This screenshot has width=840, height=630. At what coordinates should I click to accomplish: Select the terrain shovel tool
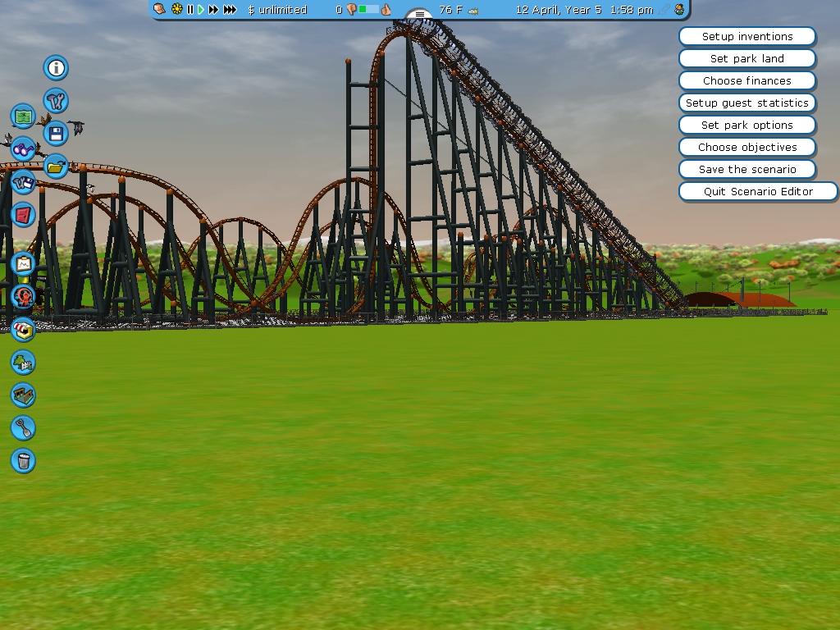(x=23, y=427)
